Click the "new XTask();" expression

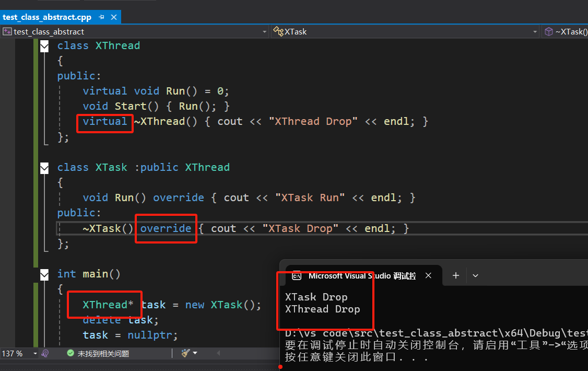click(223, 305)
